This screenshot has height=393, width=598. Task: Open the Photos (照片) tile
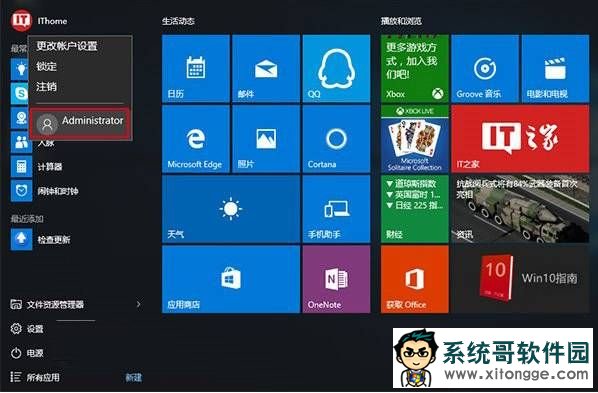pyautogui.click(x=266, y=139)
